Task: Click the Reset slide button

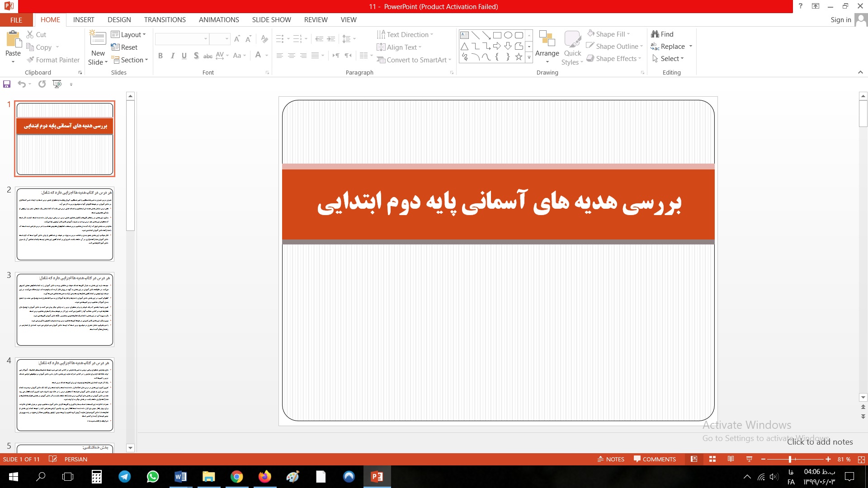Action: tap(124, 47)
